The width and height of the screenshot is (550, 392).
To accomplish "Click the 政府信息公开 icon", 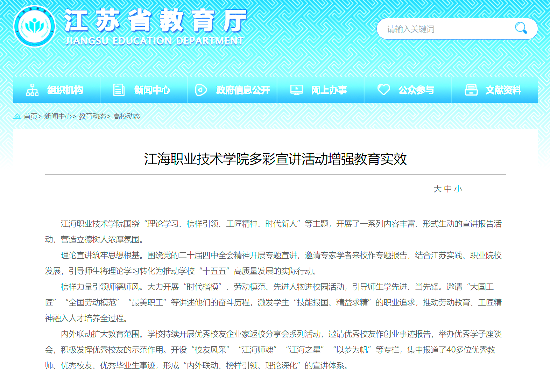I will pos(200,90).
